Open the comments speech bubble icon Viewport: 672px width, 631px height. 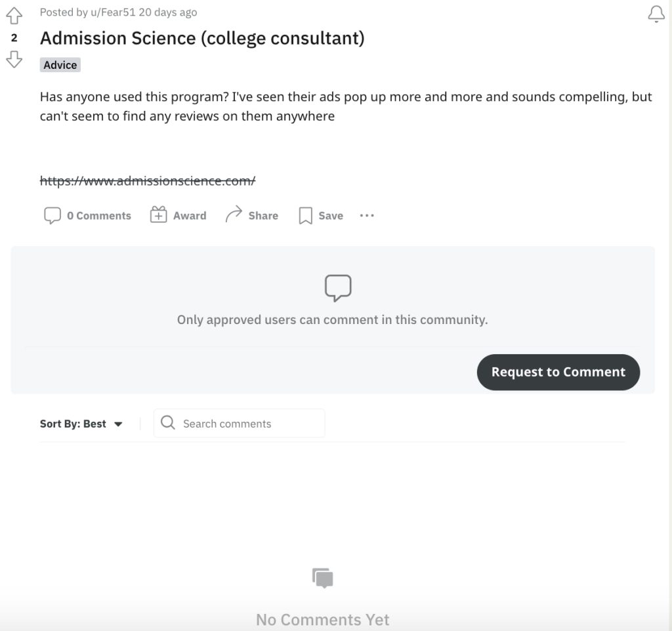point(52,216)
